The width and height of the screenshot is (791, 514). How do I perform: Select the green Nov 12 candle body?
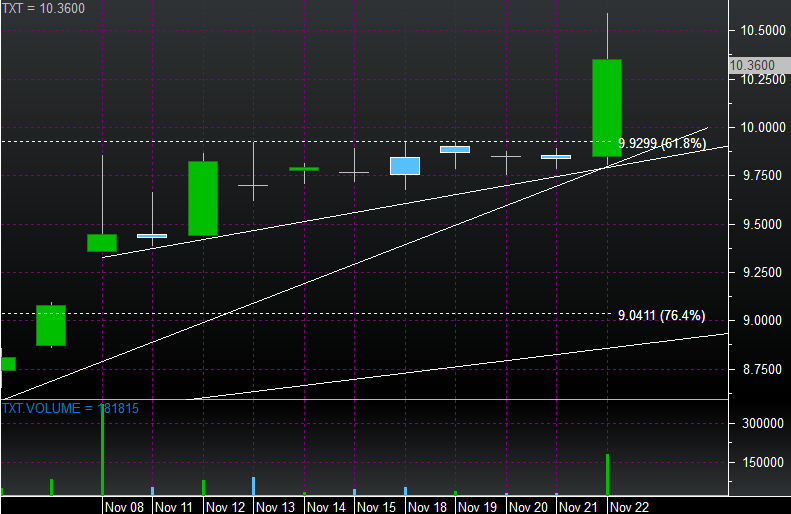[203, 198]
